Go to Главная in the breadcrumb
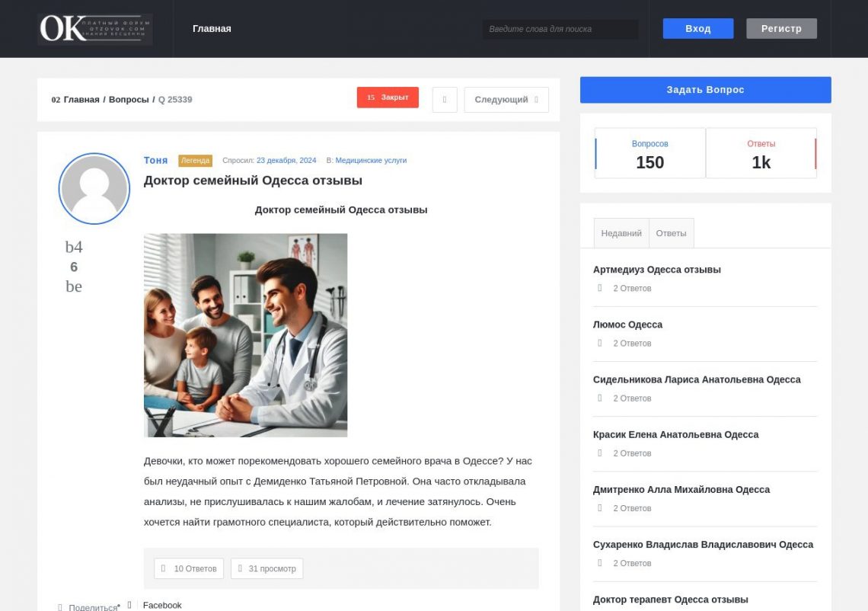The image size is (868, 611). 81,100
